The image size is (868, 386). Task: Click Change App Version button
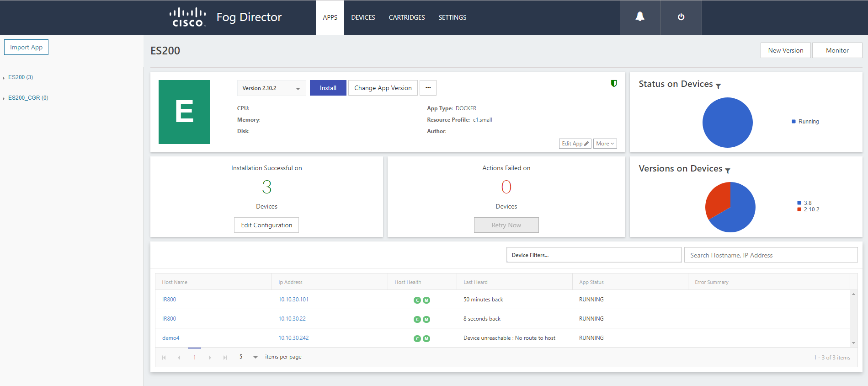coord(383,88)
